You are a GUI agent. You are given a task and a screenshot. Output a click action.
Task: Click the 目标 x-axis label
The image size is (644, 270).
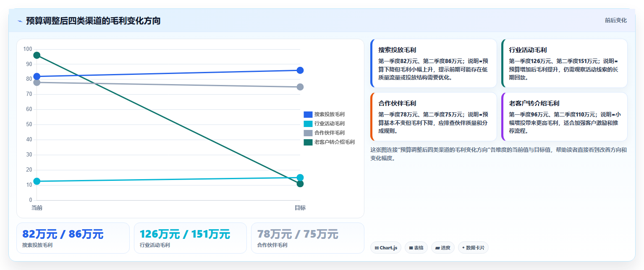(x=300, y=208)
